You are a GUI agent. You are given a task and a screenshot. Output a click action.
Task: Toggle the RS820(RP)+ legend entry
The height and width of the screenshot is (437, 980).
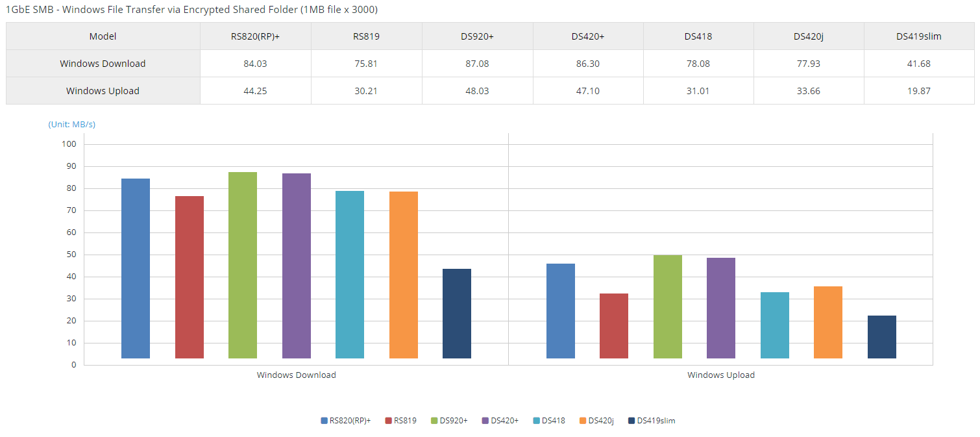[346, 421]
